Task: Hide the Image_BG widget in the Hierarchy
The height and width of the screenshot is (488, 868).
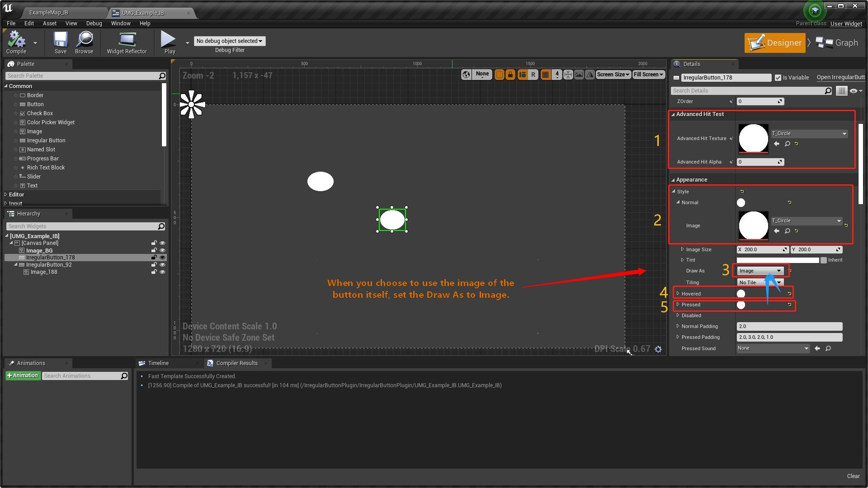Action: [x=162, y=250]
